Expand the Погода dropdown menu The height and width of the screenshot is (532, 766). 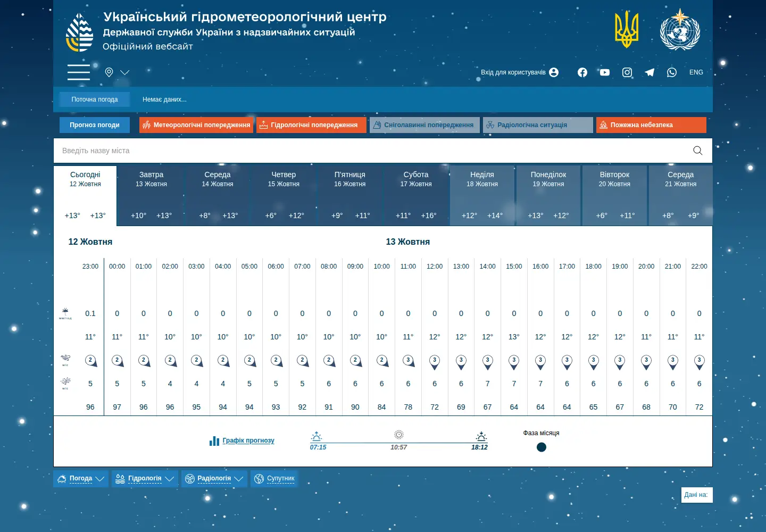[81, 479]
